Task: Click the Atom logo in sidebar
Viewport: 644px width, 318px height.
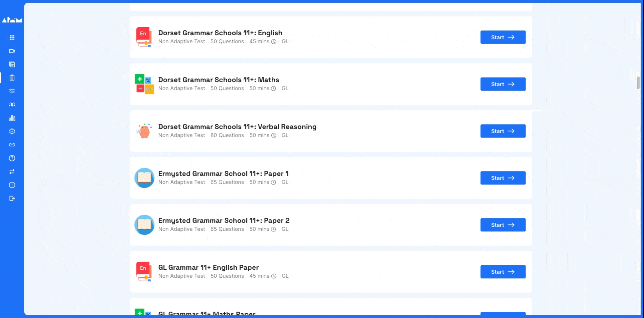Action: [x=12, y=20]
